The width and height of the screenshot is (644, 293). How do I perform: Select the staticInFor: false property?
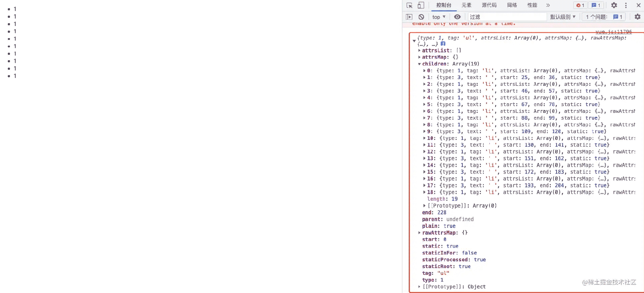pos(450,253)
